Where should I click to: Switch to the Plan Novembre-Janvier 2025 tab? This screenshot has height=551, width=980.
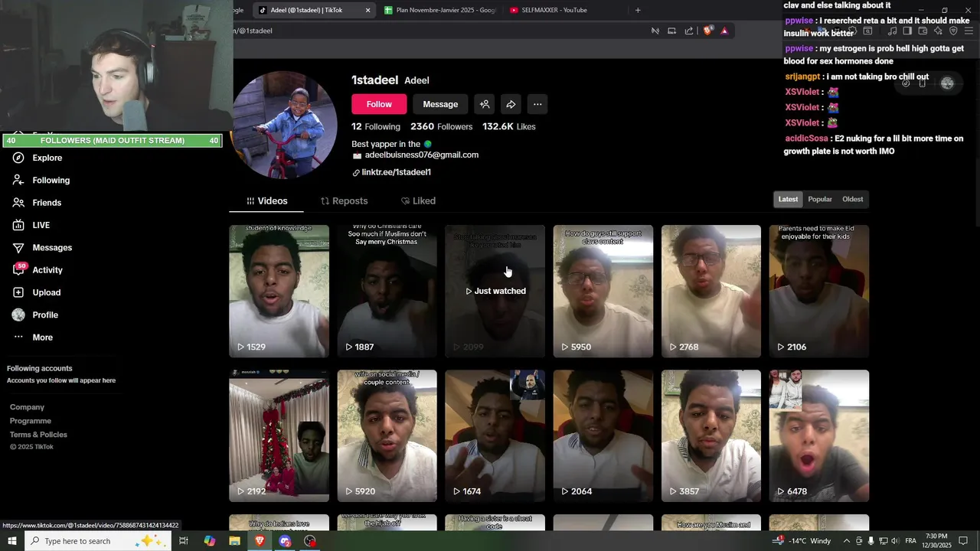tap(439, 10)
